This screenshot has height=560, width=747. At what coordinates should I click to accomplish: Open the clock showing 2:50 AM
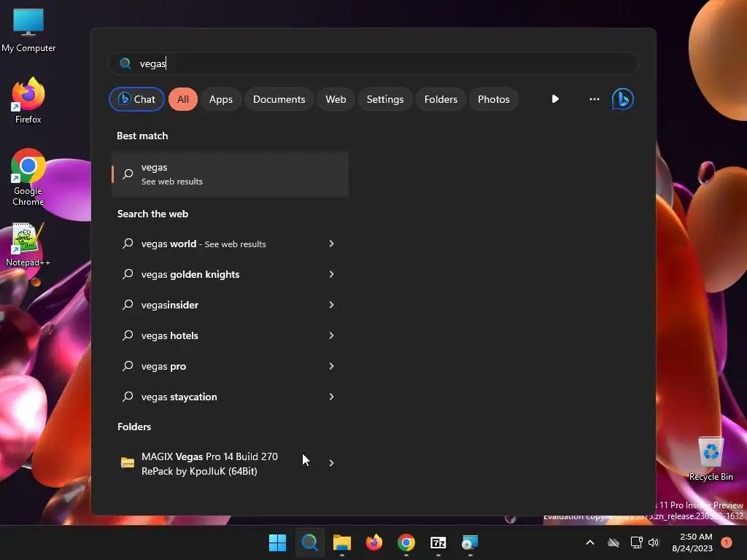click(x=692, y=542)
